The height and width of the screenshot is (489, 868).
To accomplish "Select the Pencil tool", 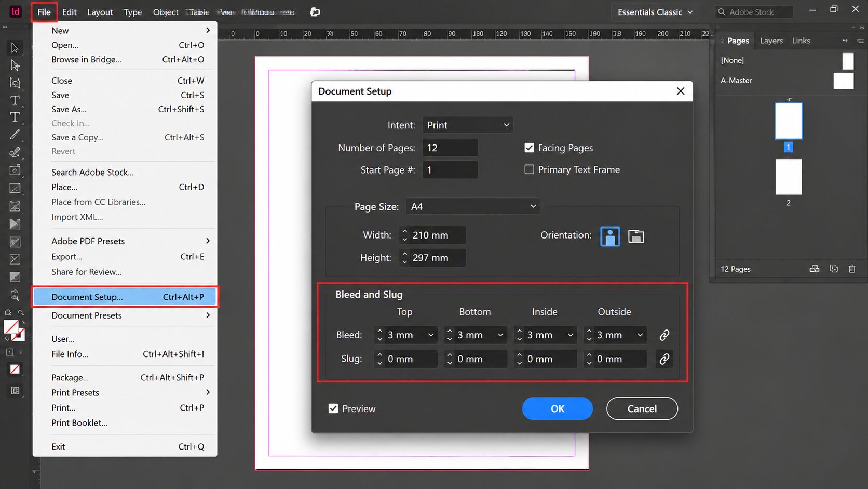I will [x=15, y=152].
